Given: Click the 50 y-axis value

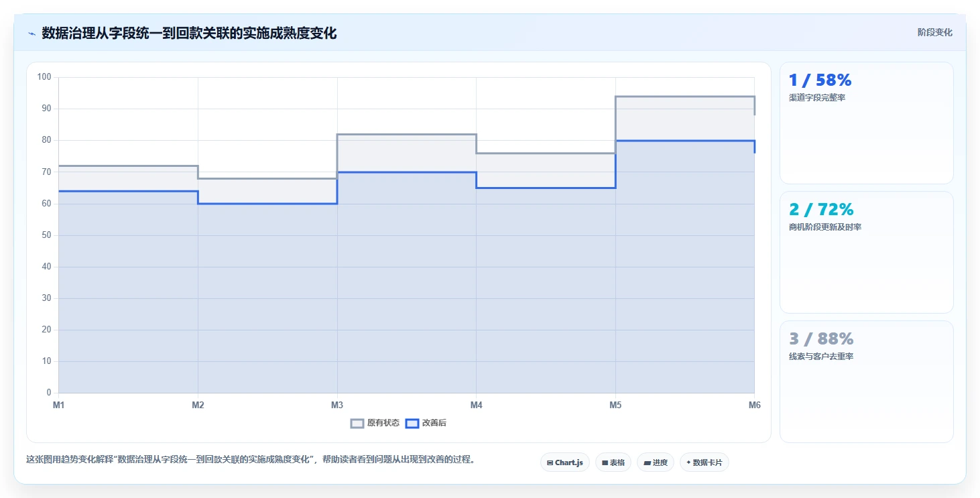Looking at the screenshot, I should (46, 235).
